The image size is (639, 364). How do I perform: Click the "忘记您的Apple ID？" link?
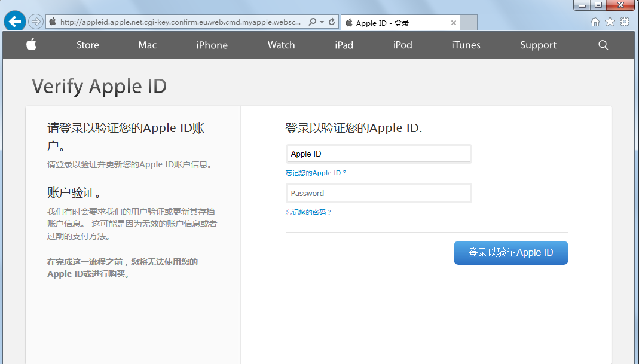[316, 173]
